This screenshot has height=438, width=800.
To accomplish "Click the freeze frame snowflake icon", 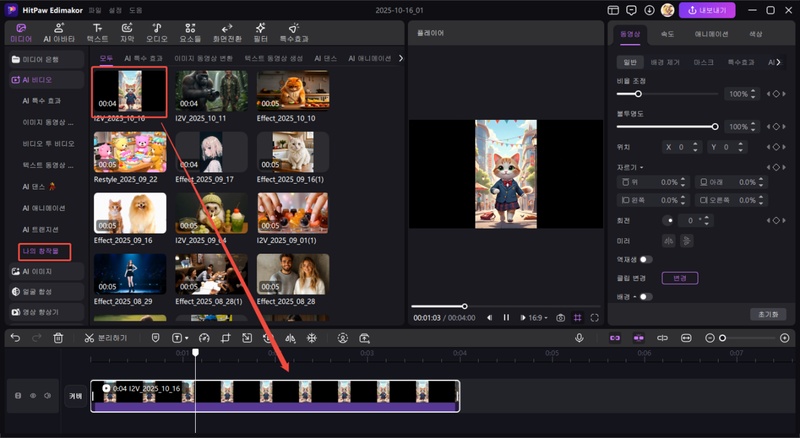I will tap(311, 338).
